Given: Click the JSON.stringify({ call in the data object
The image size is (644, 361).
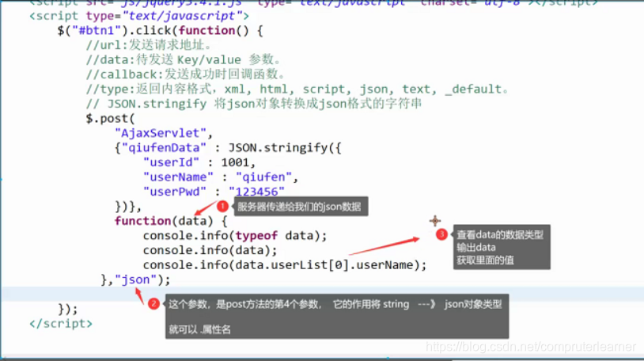Looking at the screenshot, I should (285, 148).
